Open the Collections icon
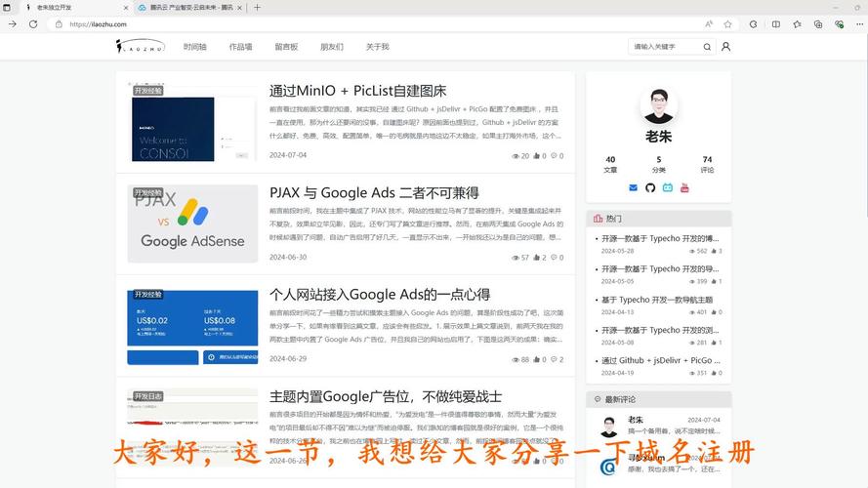Image resolution: width=868 pixels, height=488 pixels. click(x=818, y=24)
